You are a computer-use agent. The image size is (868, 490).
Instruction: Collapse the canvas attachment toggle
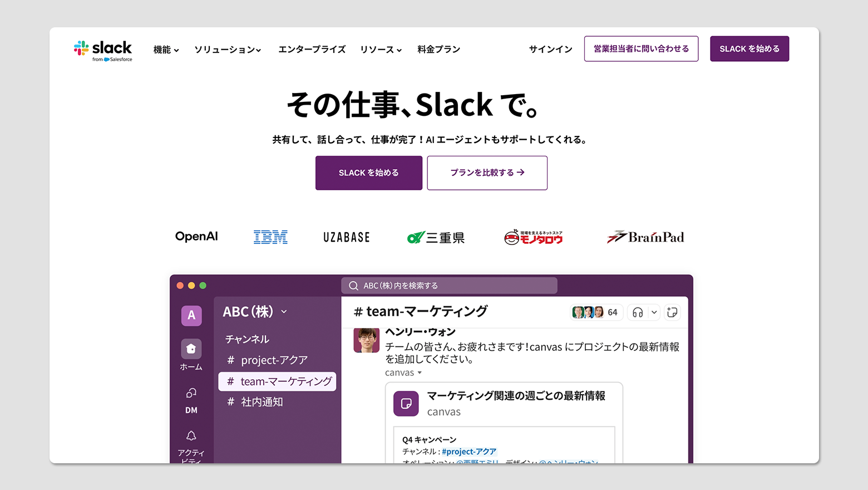tap(420, 373)
